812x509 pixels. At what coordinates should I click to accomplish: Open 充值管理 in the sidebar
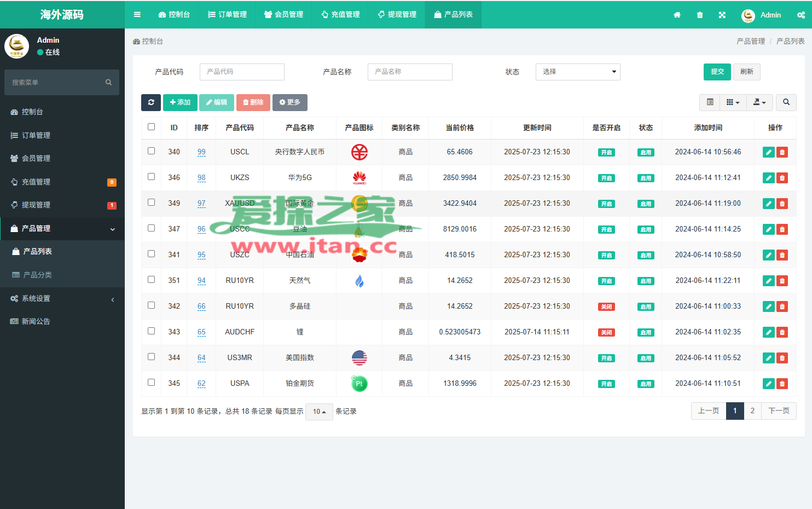(62, 182)
